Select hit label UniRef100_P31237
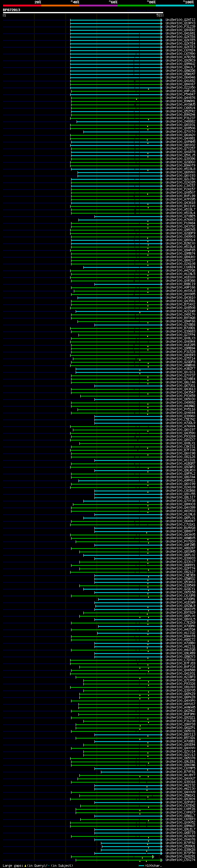Screen dimensions: 197x868 point(180,118)
